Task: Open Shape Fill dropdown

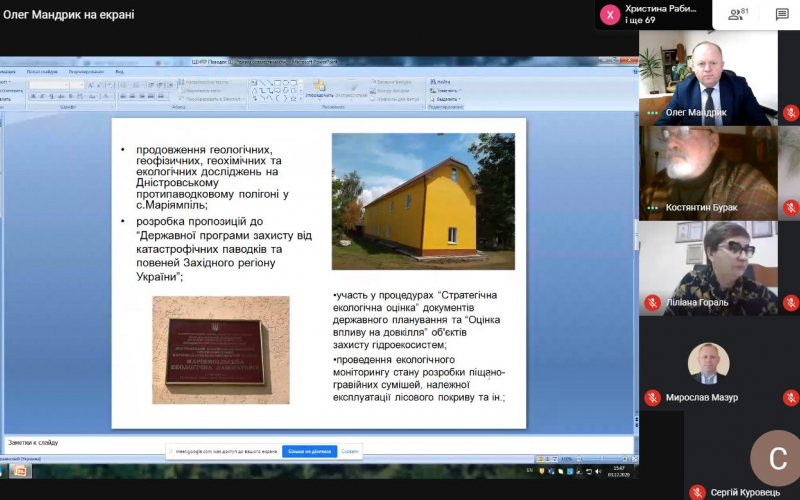Action: tap(391, 82)
